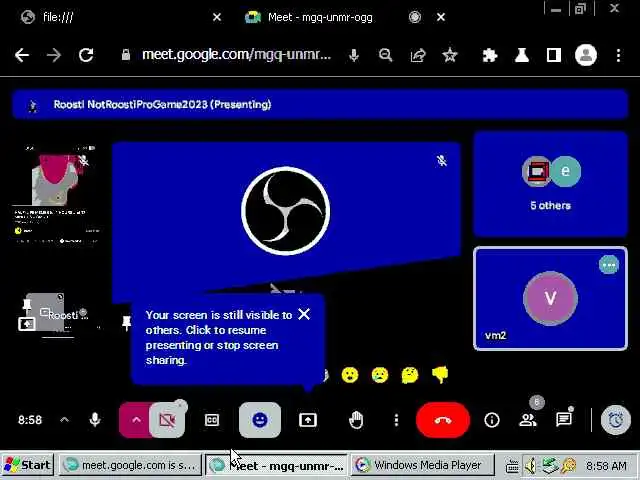
Task: Click the shared screen preview thumbnail
Action: tap(57, 195)
